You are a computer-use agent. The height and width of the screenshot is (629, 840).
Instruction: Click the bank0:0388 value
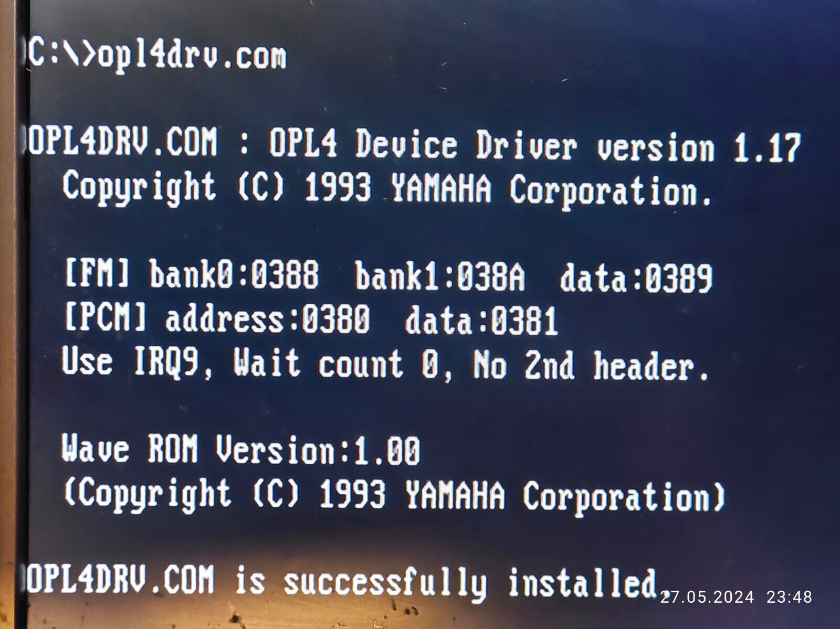(x=234, y=274)
